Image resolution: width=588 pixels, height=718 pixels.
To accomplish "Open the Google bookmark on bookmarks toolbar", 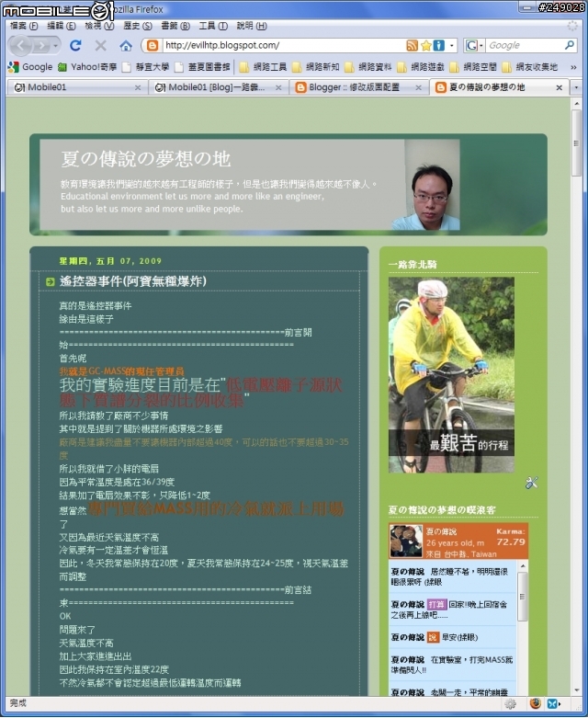I will 30,67.
